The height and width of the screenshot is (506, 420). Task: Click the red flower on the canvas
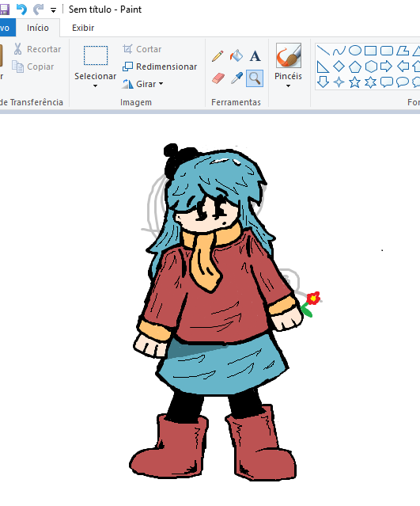tap(313, 299)
